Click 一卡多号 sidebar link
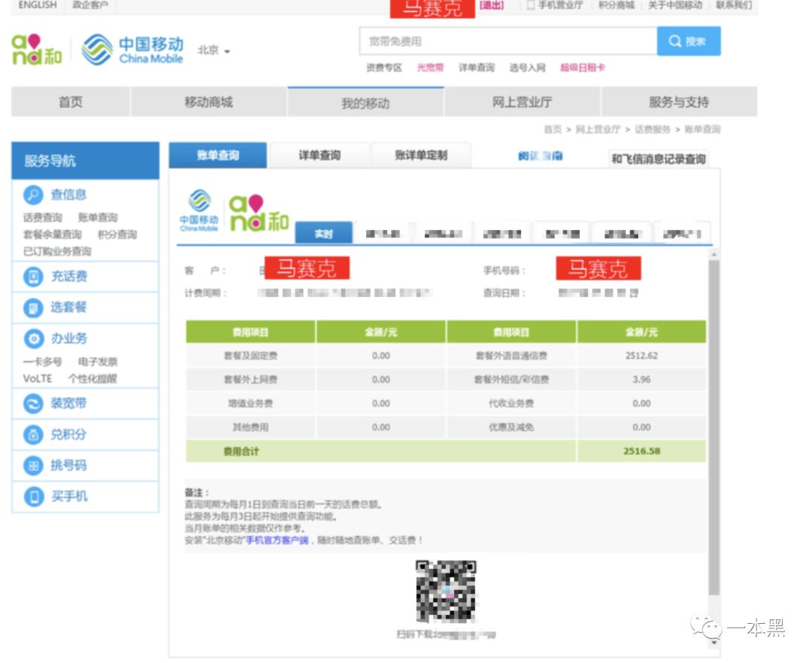Screen dimensions: 812x663 (42, 362)
